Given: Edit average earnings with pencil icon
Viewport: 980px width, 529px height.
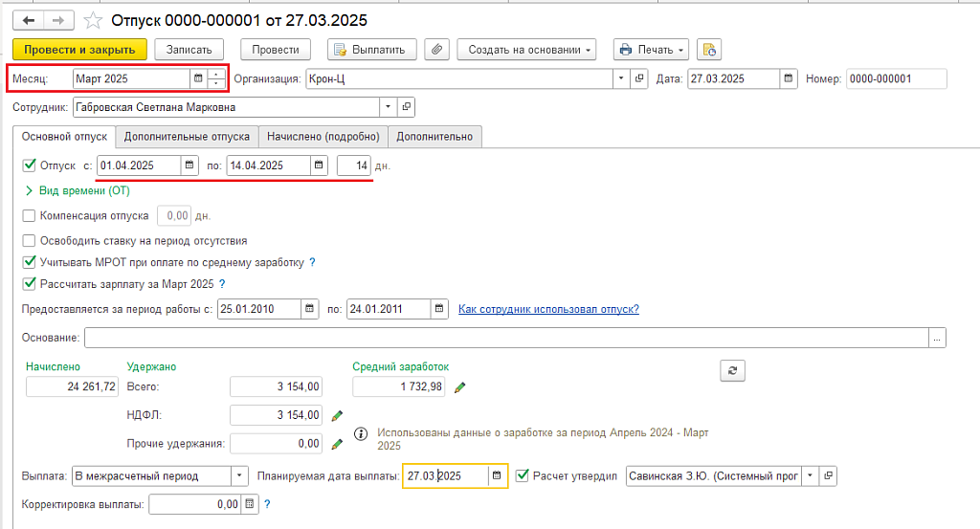Looking at the screenshot, I should tap(460, 387).
